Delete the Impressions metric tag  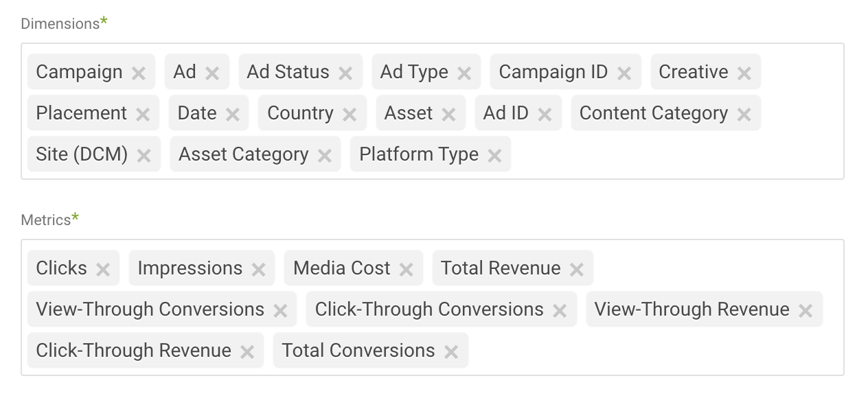(x=258, y=270)
